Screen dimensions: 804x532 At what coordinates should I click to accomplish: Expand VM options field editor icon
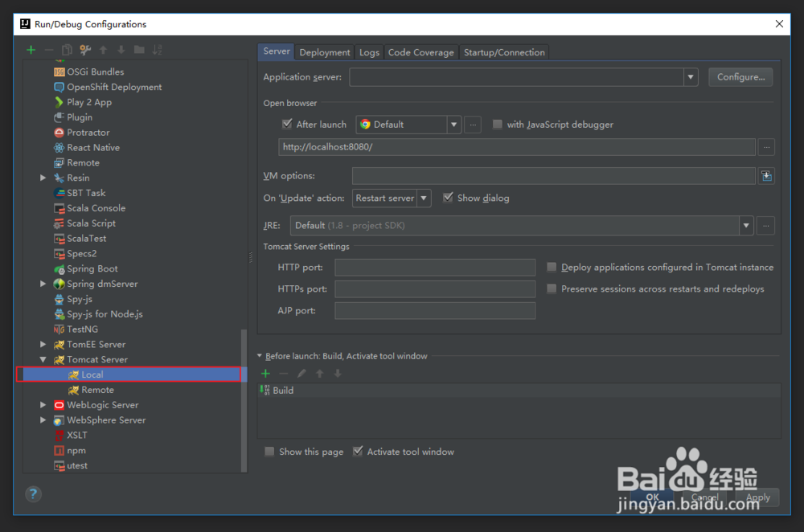[766, 176]
